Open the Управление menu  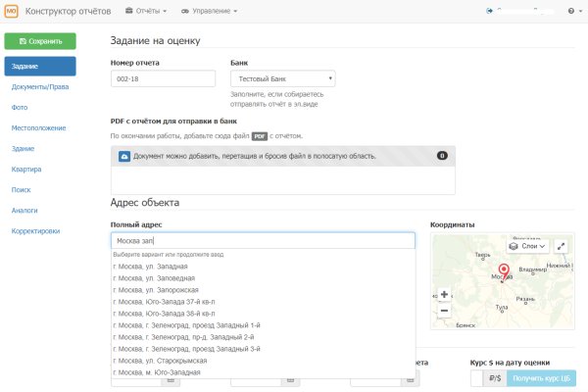click(x=210, y=11)
